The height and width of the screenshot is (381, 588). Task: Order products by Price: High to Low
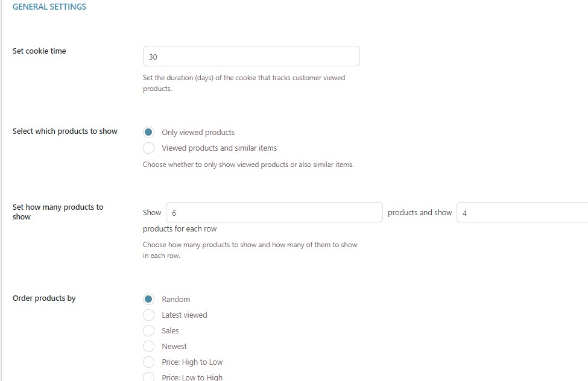[x=148, y=362]
